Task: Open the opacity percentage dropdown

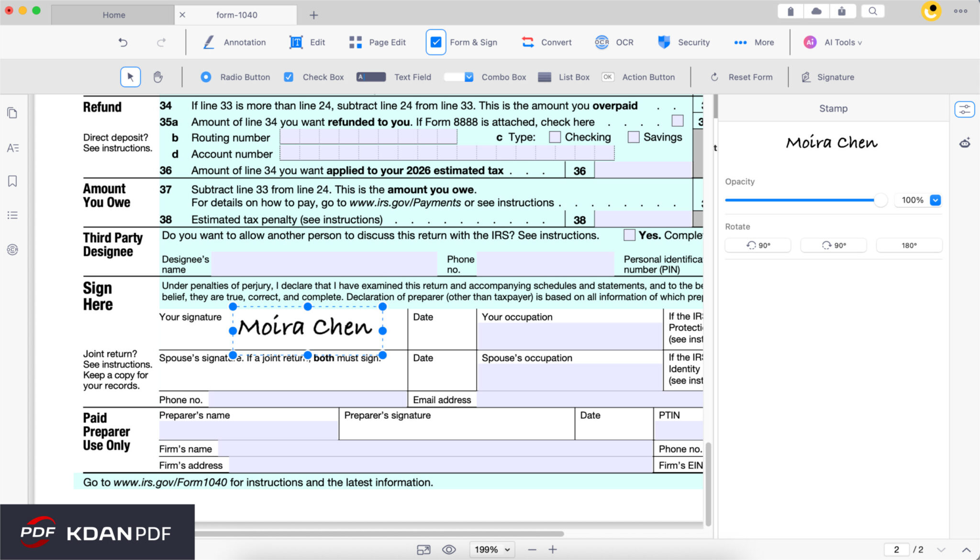Action: point(935,200)
